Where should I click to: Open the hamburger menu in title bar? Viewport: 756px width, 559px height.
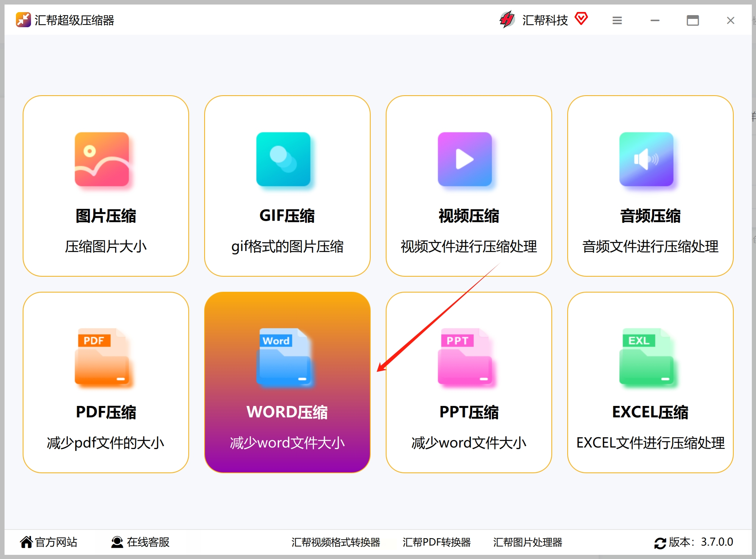[x=617, y=20]
